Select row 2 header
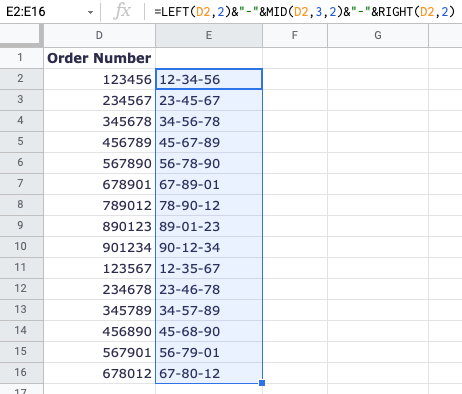Image resolution: width=462 pixels, height=394 pixels. (x=20, y=79)
